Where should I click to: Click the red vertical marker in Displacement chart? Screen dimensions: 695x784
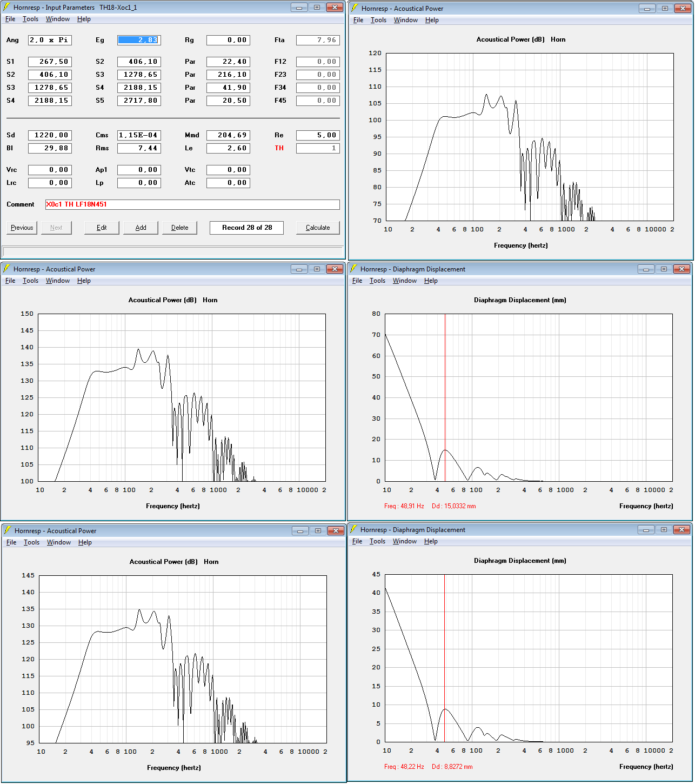pyautogui.click(x=444, y=658)
